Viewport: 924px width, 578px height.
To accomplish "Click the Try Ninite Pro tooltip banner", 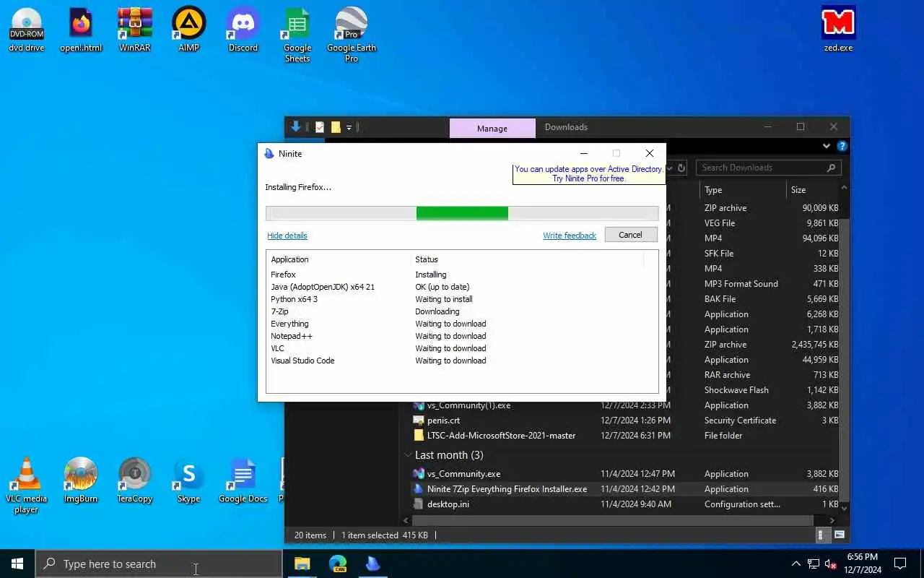I will coord(588,174).
